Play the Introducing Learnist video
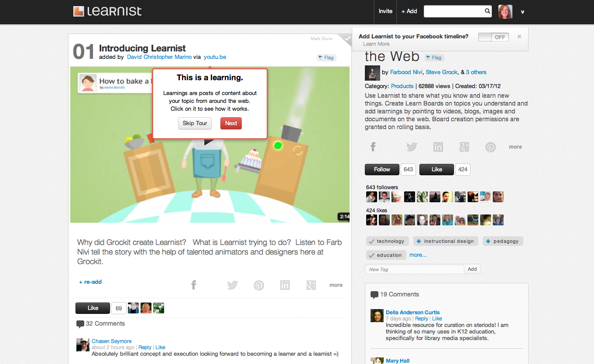The height and width of the screenshot is (364, 594). pos(209,142)
